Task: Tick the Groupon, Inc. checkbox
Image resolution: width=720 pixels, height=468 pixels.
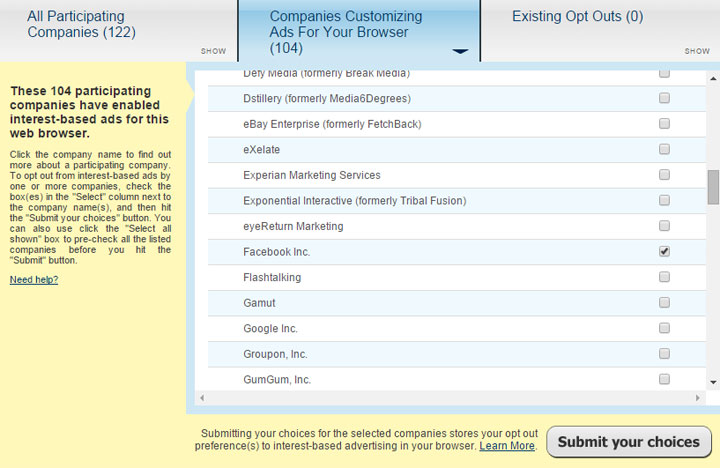Action: [664, 354]
